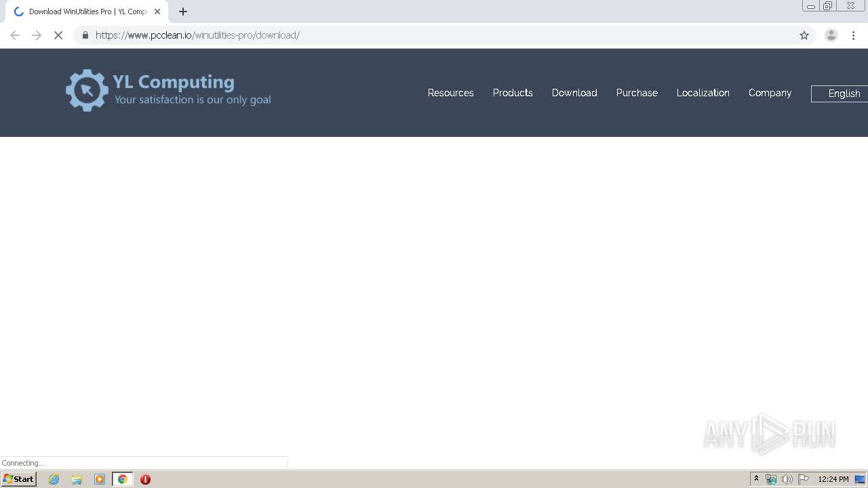Viewport: 868px width, 488px height.
Task: Open the Company menu item
Action: click(x=770, y=93)
